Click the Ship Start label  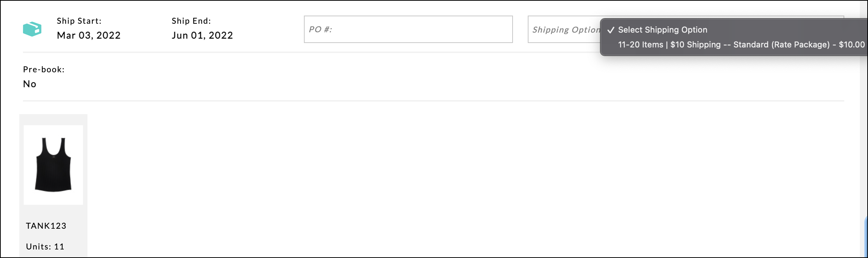point(79,21)
